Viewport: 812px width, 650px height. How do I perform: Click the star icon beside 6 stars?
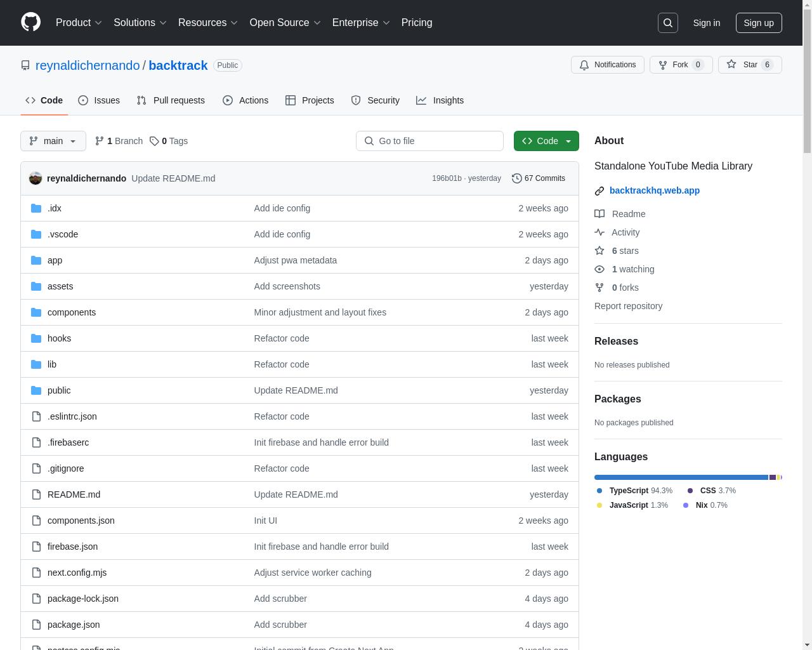pyautogui.click(x=599, y=251)
